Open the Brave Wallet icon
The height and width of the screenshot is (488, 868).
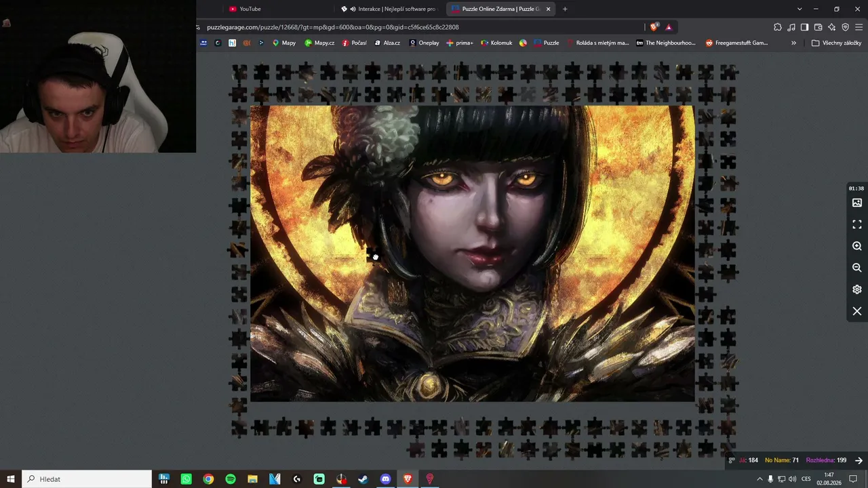pos(818,27)
